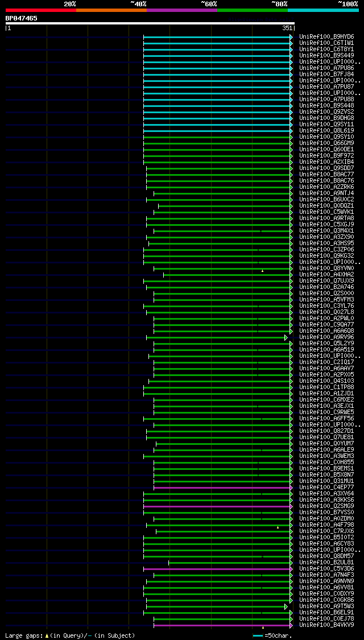Select hit label UniRef100_B9F972
364x640 pixels.
click(x=326, y=155)
